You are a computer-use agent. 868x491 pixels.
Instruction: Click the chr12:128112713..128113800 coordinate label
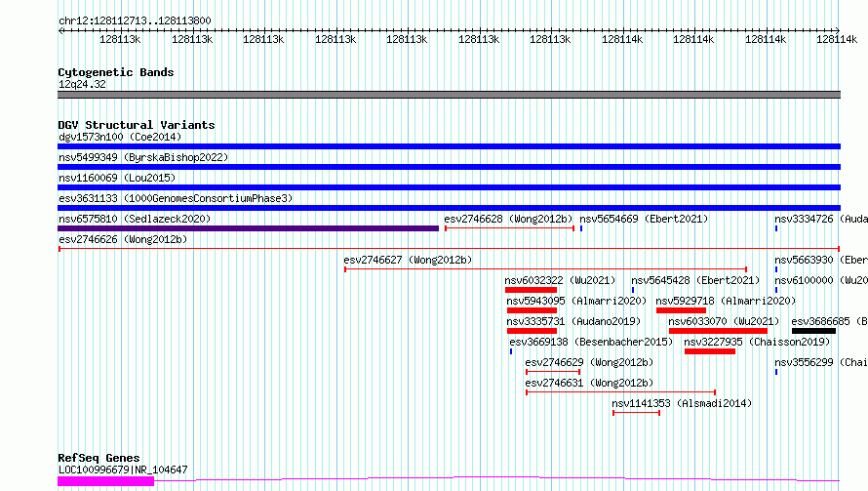(x=135, y=21)
